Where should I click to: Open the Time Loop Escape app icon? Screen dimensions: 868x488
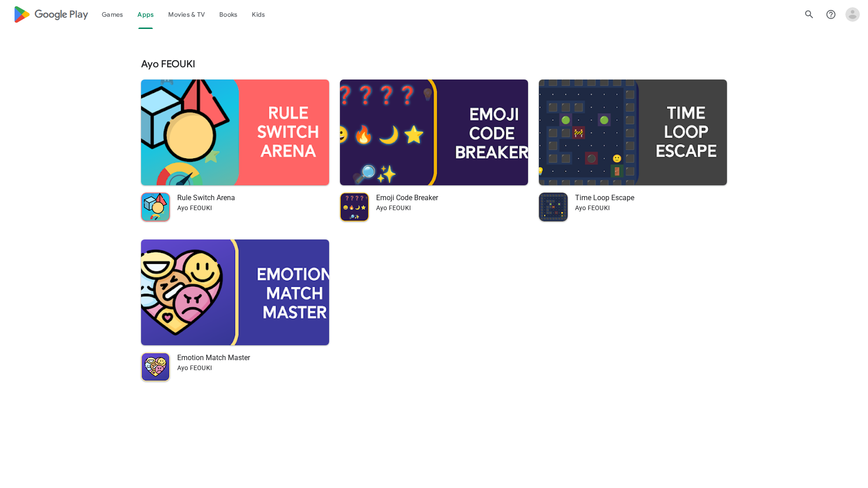tap(553, 207)
